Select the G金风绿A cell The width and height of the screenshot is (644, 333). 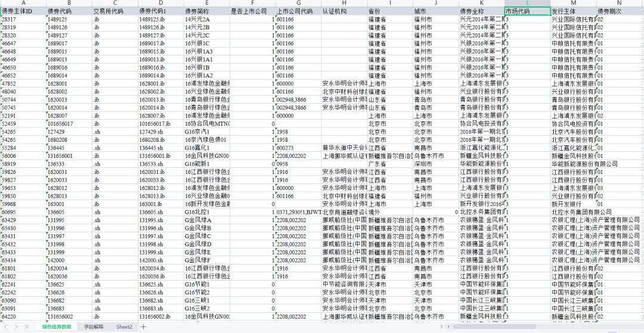[x=206, y=220]
